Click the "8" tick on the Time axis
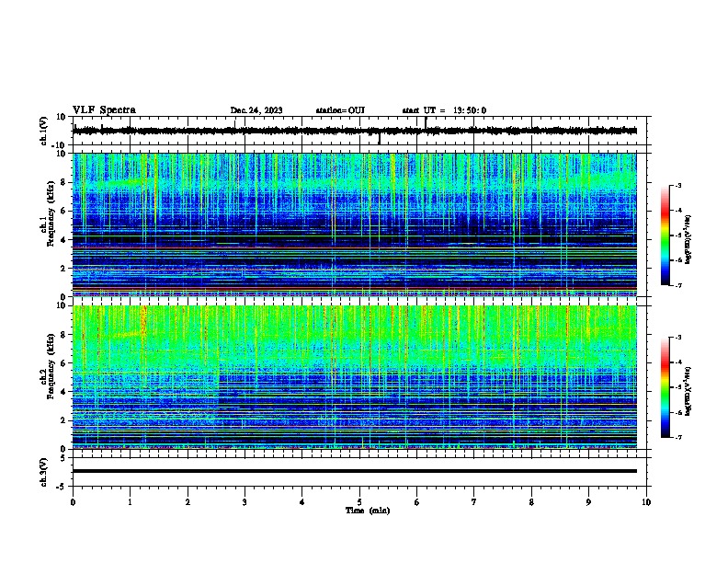The image size is (728, 563). coord(531,502)
